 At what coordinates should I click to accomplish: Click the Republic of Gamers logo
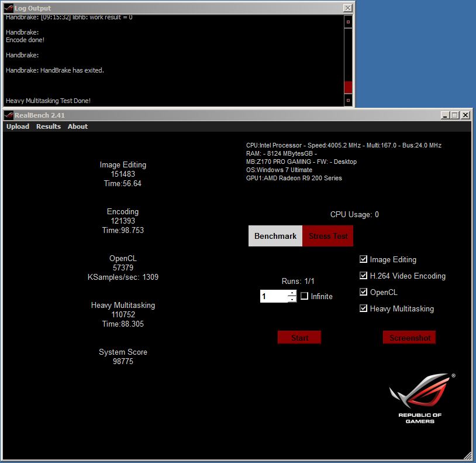coord(421,399)
